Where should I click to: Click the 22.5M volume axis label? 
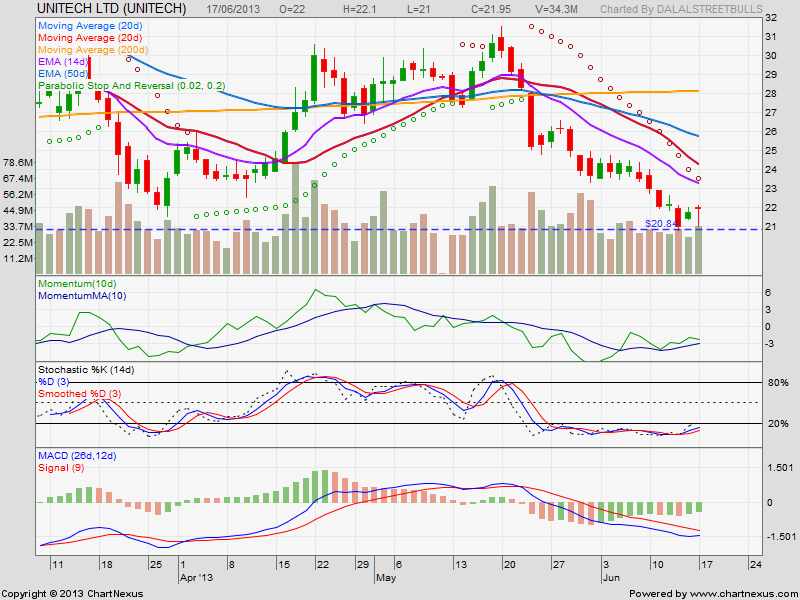tap(18, 242)
